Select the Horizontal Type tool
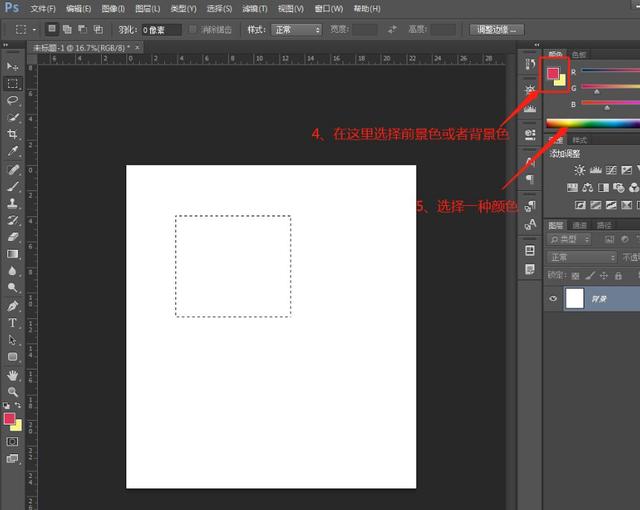The width and height of the screenshot is (640, 510). point(12,323)
